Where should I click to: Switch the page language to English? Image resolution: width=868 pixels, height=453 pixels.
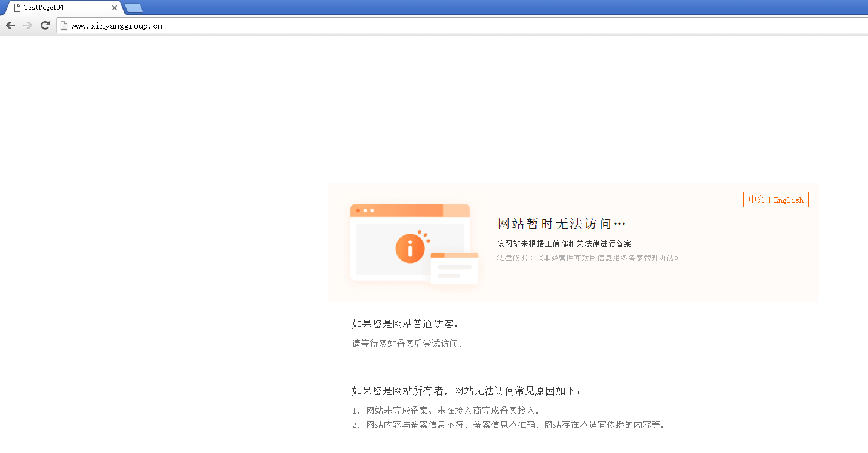tap(789, 200)
